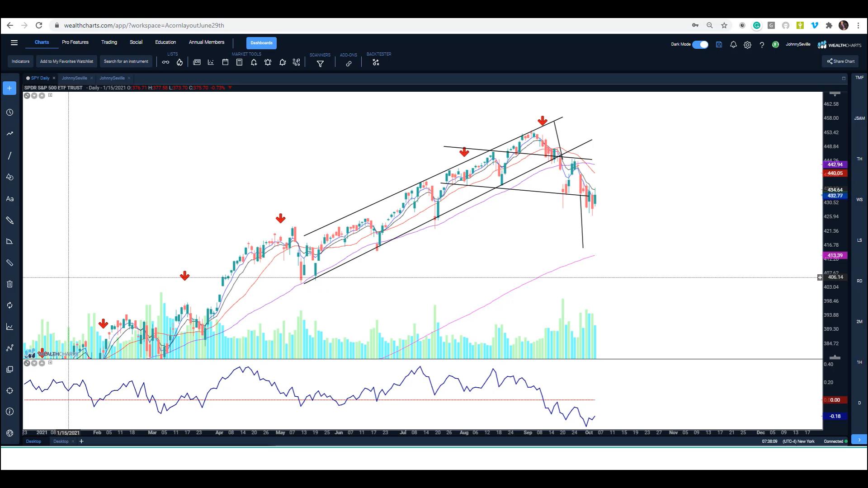
Task: Expand the side panel with bottom-right arrow
Action: [x=859, y=440]
